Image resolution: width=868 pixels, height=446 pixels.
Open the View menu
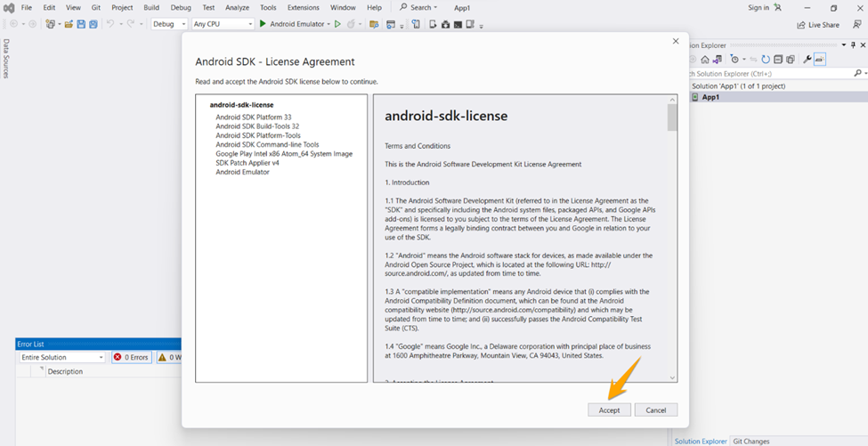(73, 8)
